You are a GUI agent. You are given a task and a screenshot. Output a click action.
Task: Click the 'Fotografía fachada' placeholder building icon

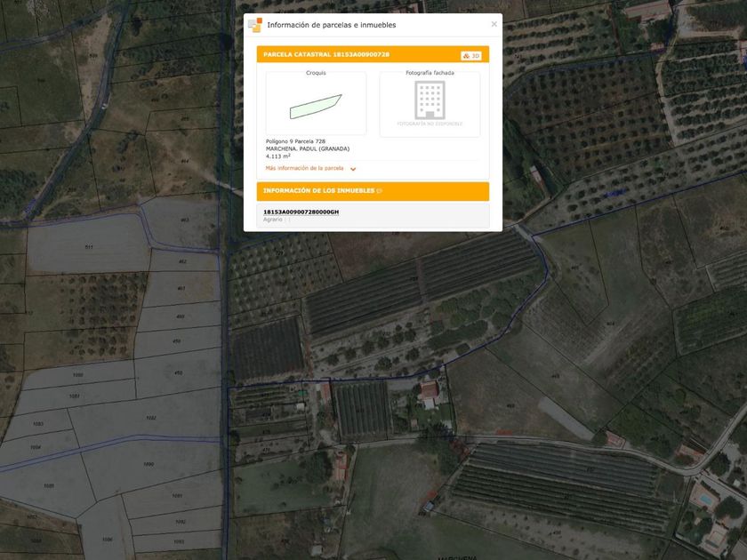click(430, 100)
